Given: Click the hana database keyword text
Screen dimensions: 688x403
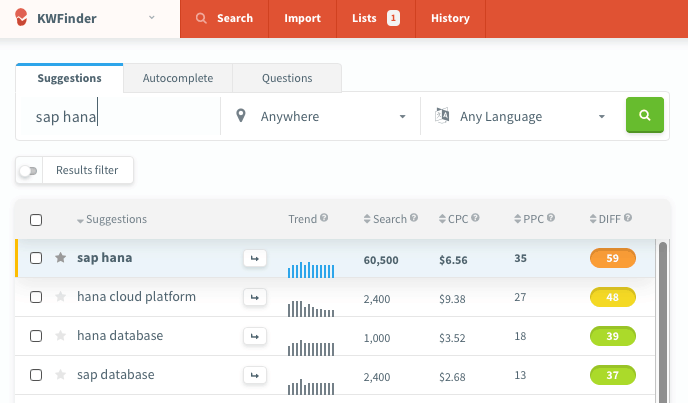Looking at the screenshot, I should pyautogui.click(x=120, y=336).
